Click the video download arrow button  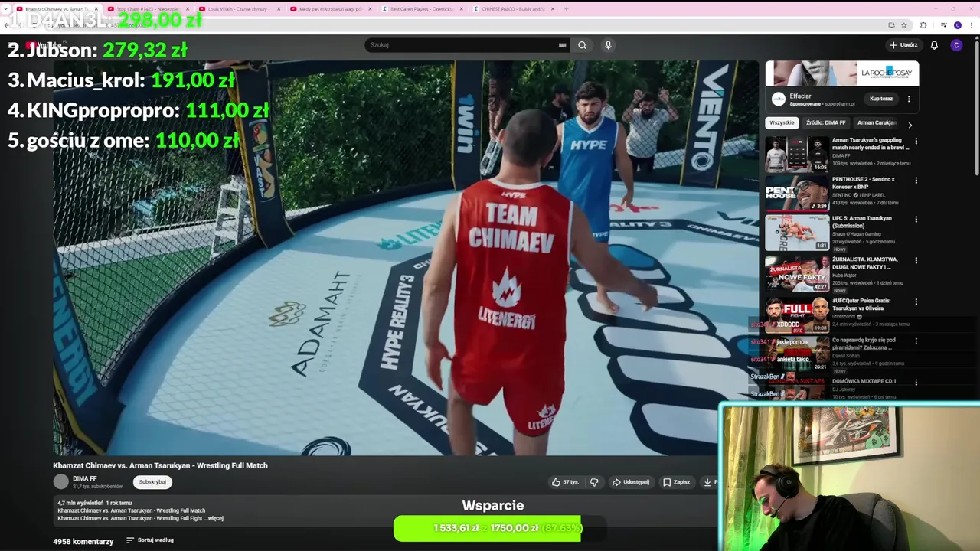click(x=707, y=482)
